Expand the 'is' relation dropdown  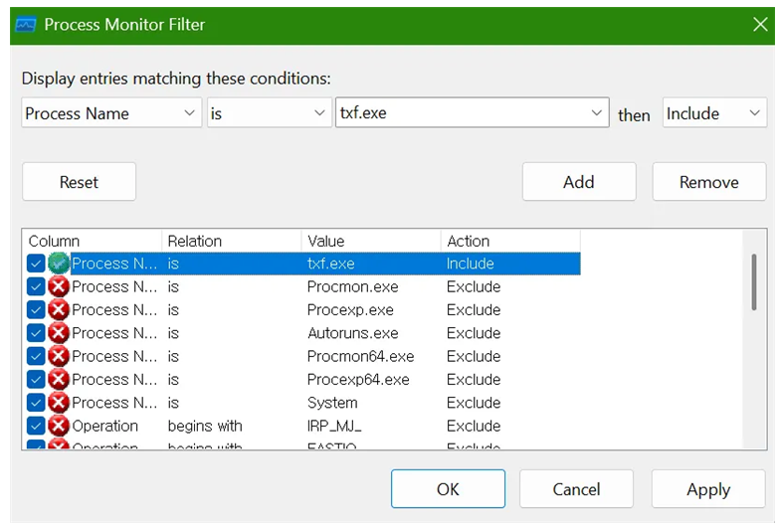click(268, 113)
